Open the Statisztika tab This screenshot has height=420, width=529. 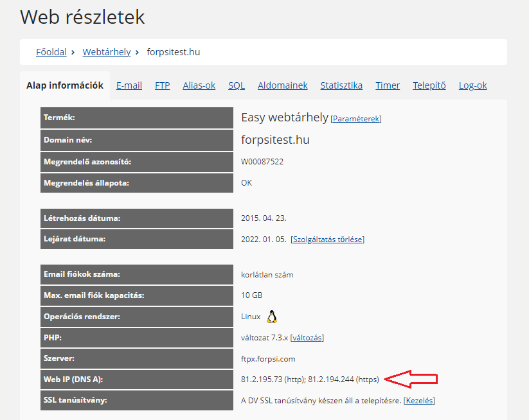click(341, 85)
